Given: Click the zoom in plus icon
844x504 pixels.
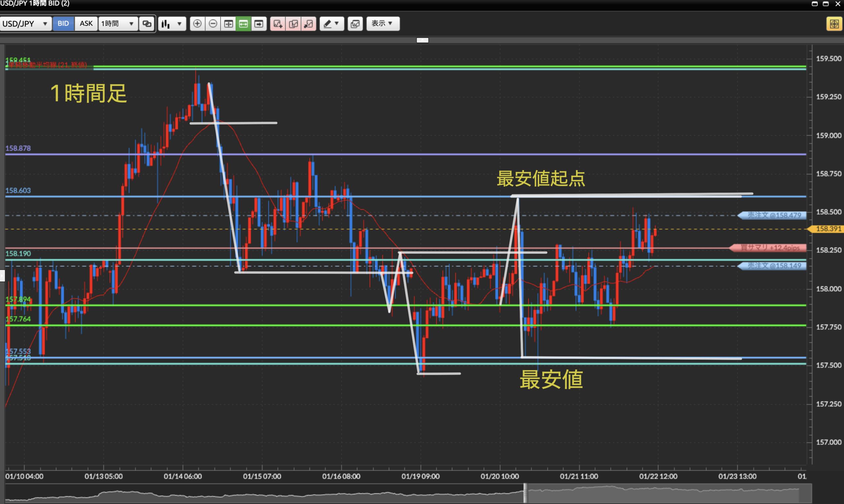Looking at the screenshot, I should click(x=197, y=23).
